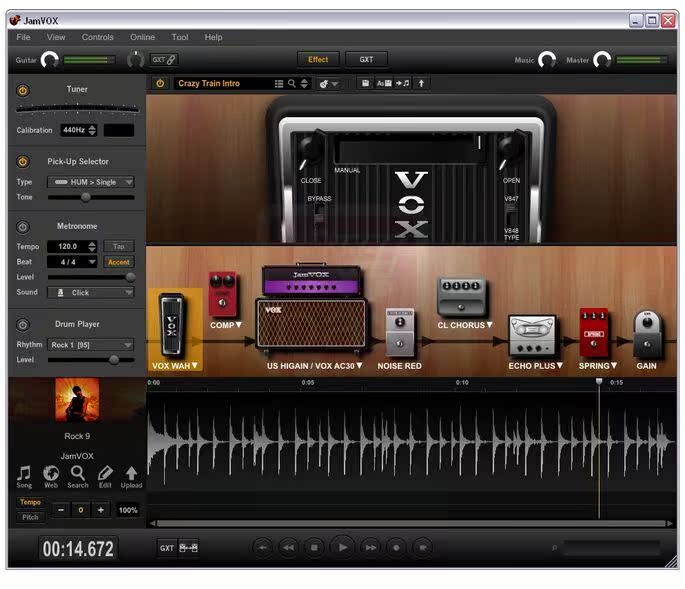Image resolution: width=685 pixels, height=589 pixels.
Task: Turn on the Drum Player power button
Action: pos(23,325)
